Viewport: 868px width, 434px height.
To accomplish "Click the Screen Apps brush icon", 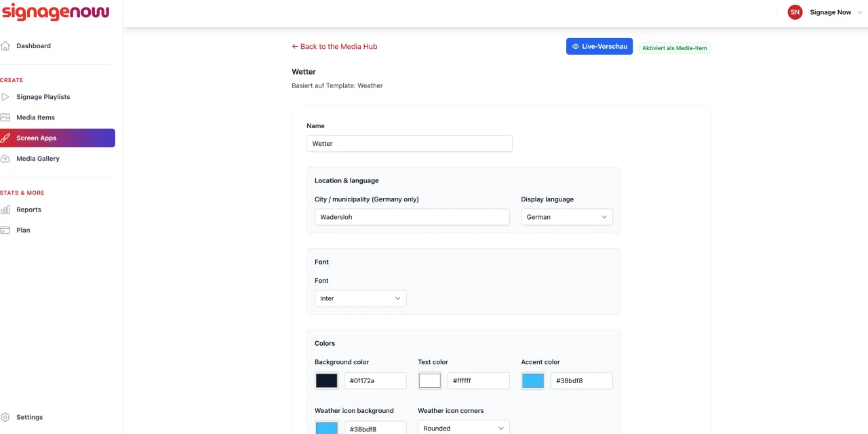I will click(5, 138).
